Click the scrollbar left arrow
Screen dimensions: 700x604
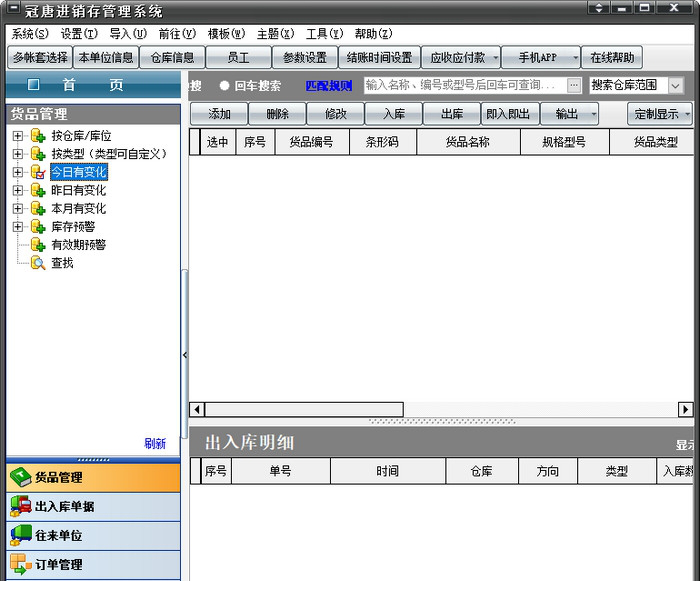click(x=197, y=409)
